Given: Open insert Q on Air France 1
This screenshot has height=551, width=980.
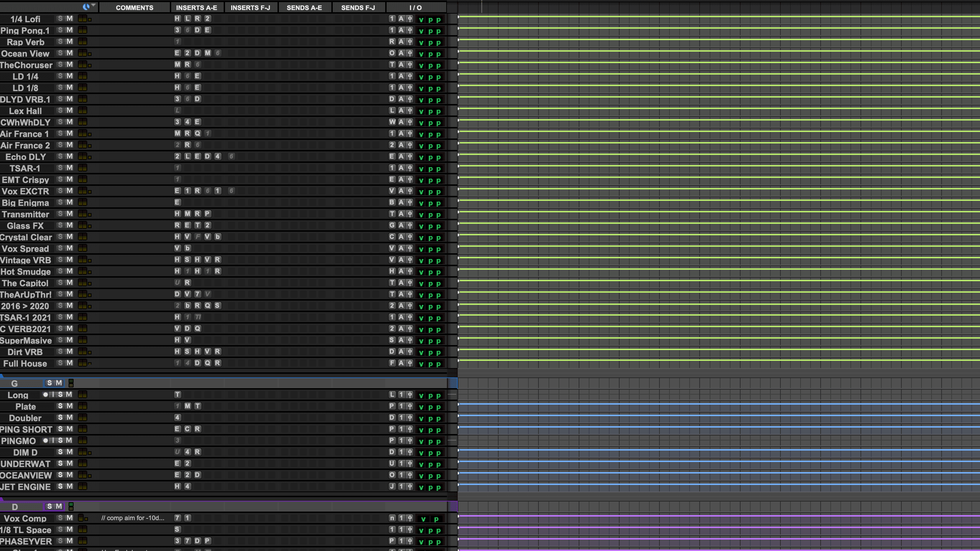Looking at the screenshot, I should [197, 133].
